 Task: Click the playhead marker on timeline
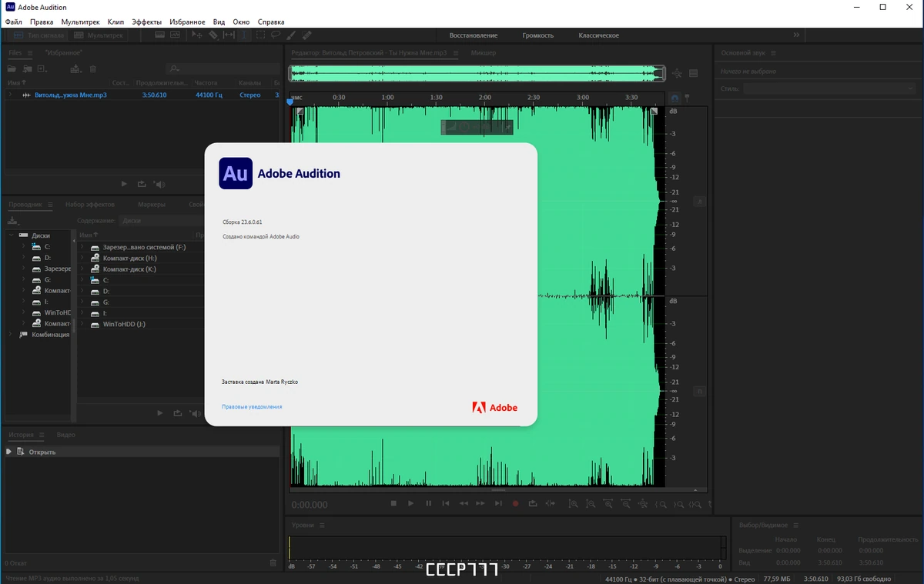pos(290,101)
